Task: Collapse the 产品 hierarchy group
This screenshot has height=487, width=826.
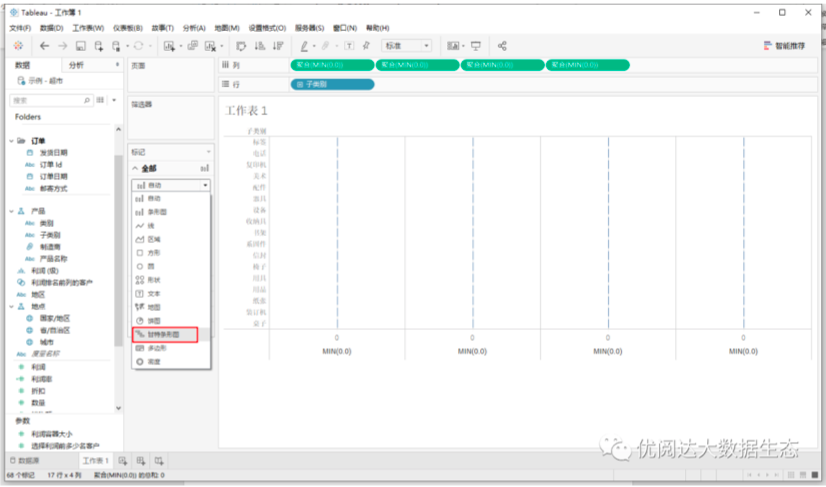Action: pos(12,211)
